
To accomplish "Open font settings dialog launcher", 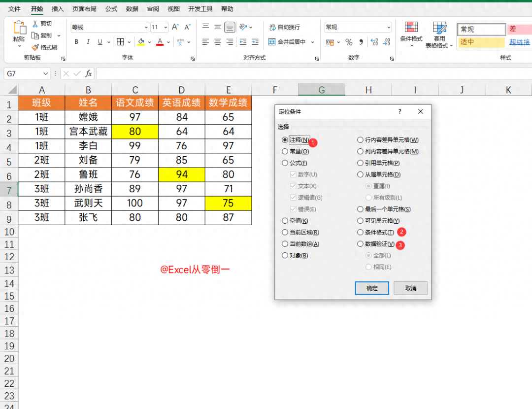I will (193, 58).
